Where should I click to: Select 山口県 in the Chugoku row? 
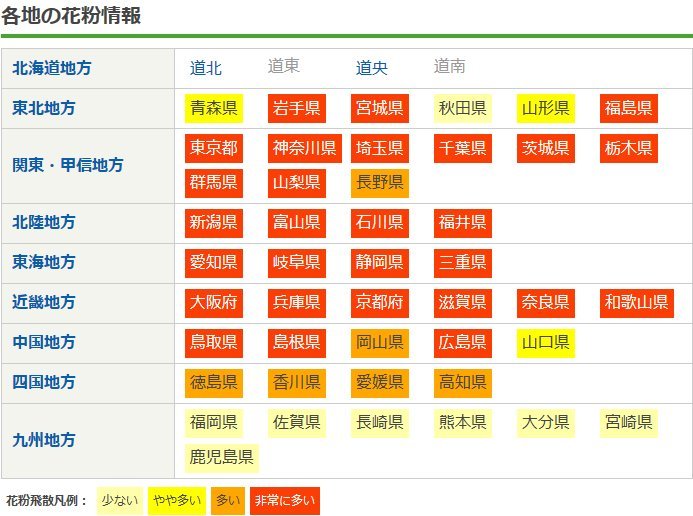545,342
